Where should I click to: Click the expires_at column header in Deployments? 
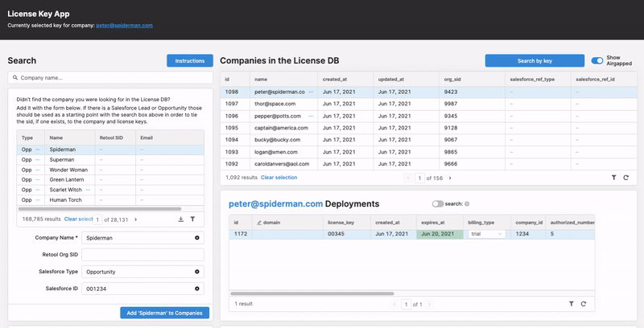click(x=439, y=221)
